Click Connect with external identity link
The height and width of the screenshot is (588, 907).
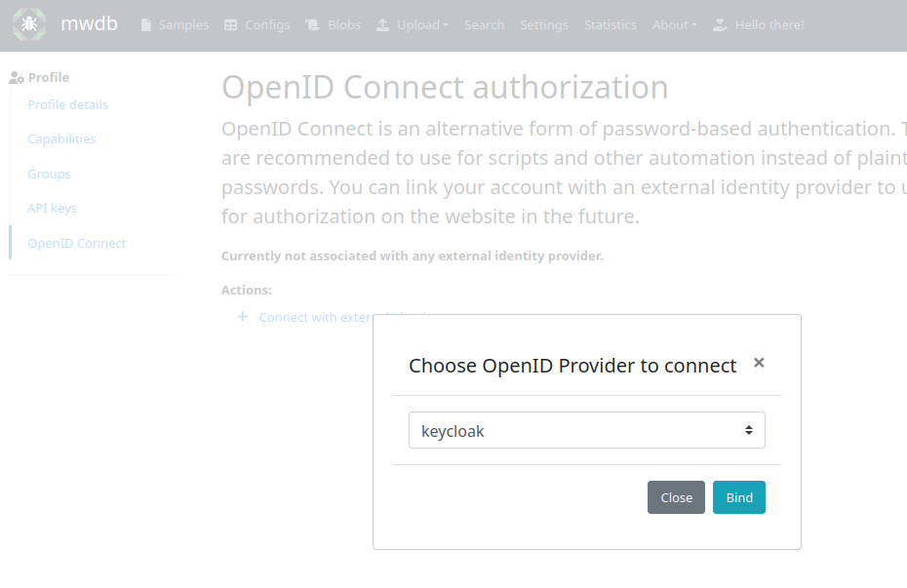point(315,318)
